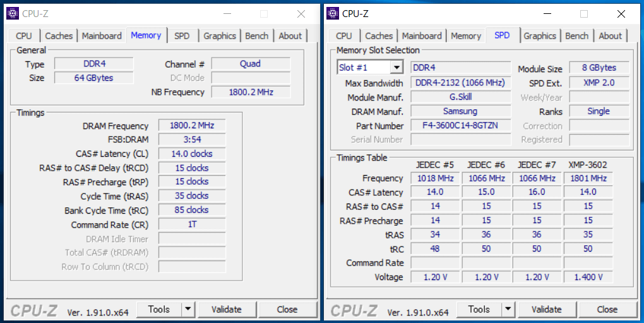This screenshot has height=323, width=644.
Task: Click the JEDEC #7 CAS# Latency 16.0 cell
Action: [537, 192]
